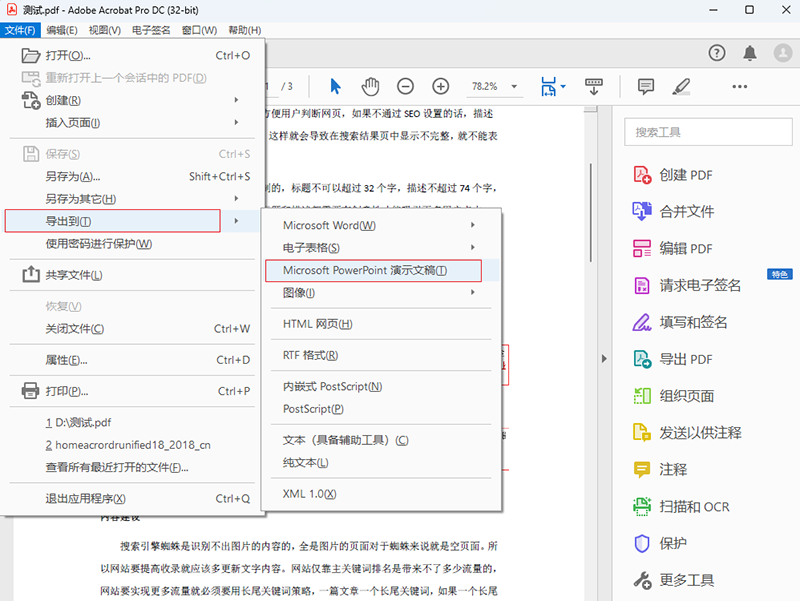Screen dimensions: 800x601
Task: Click the 合并文件 tool icon
Action: pyautogui.click(x=642, y=211)
